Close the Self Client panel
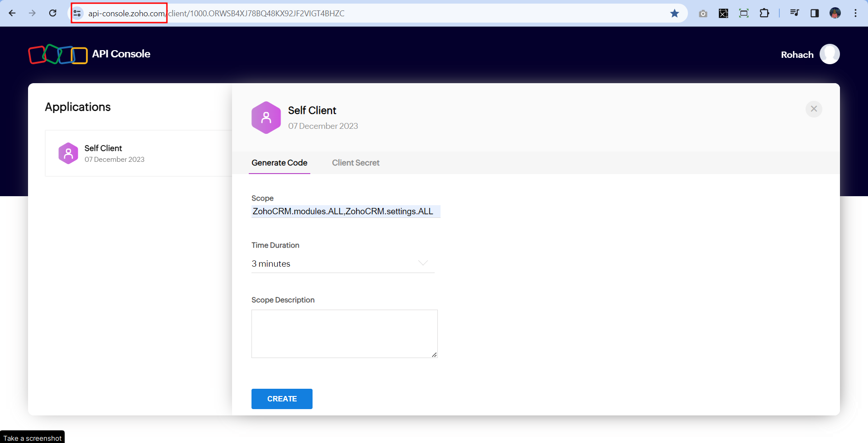 tap(814, 109)
